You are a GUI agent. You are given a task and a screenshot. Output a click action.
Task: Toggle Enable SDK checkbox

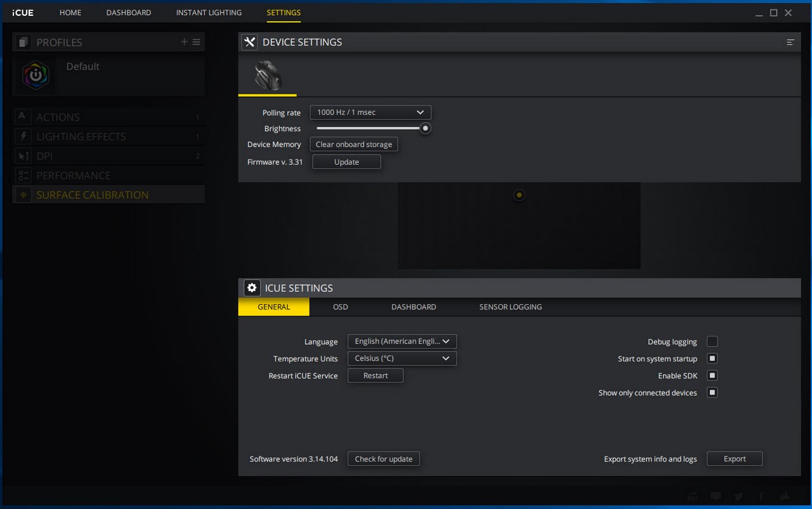pyautogui.click(x=712, y=376)
